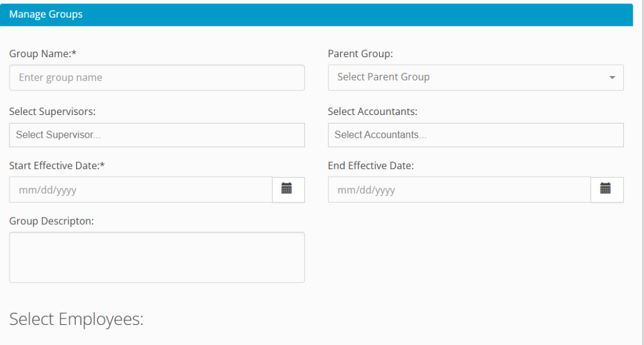Viewport: 644px width, 345px height.
Task: Click inside the Group Description text area
Action: [x=157, y=257]
